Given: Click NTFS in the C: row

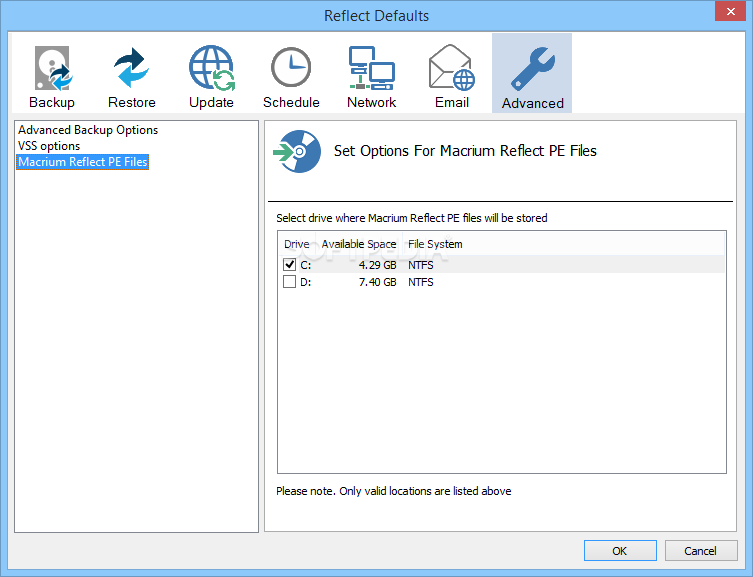Looking at the screenshot, I should [x=421, y=265].
